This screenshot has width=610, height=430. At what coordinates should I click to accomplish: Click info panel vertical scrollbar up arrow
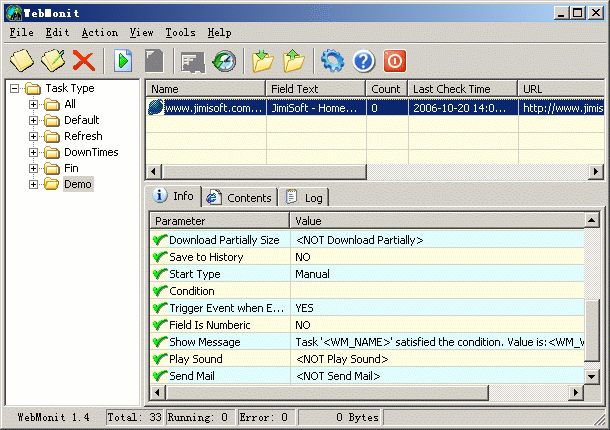(592, 220)
